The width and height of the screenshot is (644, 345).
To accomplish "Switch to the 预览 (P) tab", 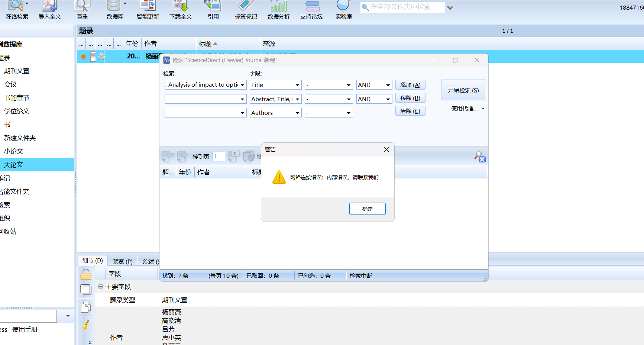I will coord(123,261).
